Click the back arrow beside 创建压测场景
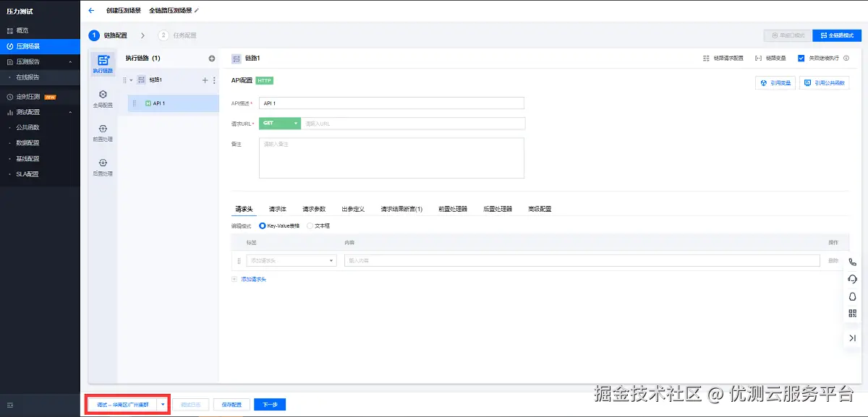Screen dimensions: 868x417 point(90,10)
